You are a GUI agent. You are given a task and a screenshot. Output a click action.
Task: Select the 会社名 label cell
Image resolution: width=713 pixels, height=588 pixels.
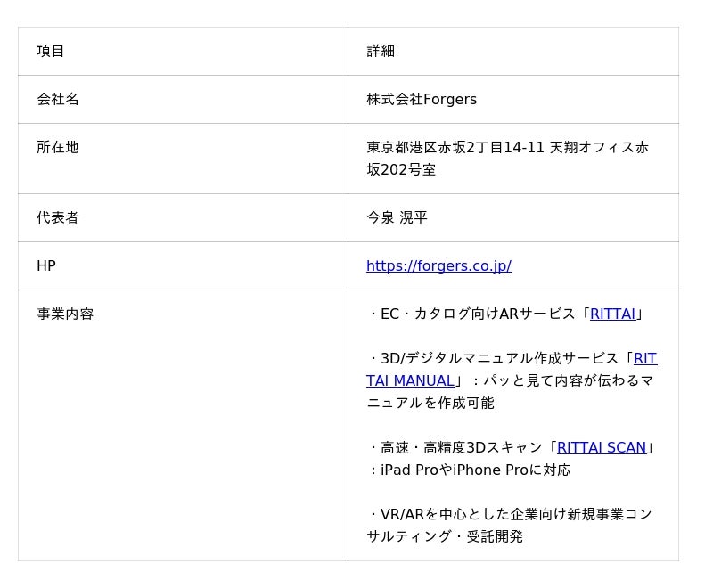(58, 99)
